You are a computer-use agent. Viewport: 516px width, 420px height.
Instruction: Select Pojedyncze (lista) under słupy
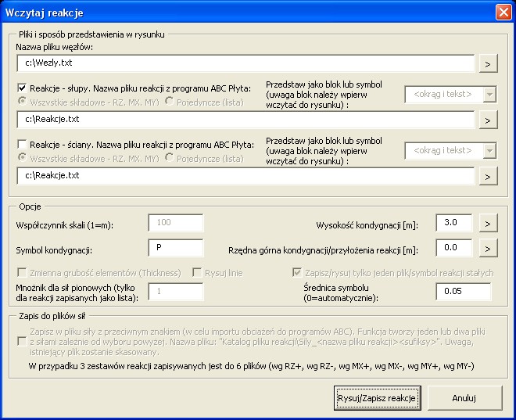pos(169,101)
